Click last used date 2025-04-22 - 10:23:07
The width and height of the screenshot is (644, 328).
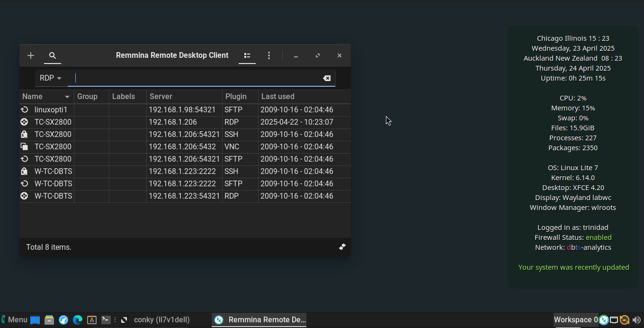[297, 122]
